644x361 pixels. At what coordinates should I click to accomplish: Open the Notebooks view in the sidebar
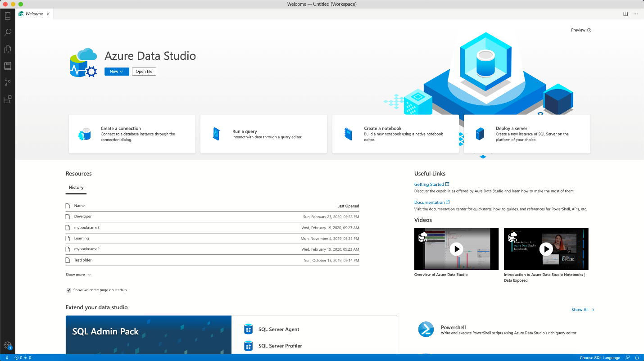pyautogui.click(x=7, y=66)
